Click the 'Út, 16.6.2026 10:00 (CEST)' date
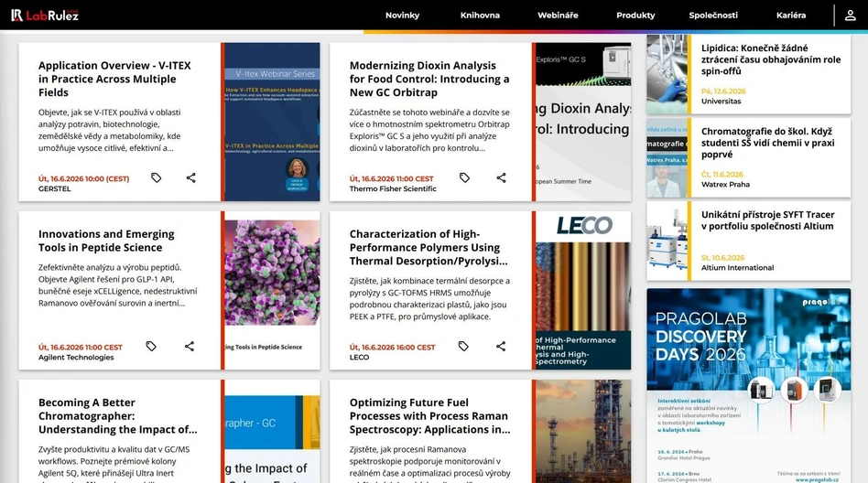Viewport: 868px width, 483px height. [83, 178]
